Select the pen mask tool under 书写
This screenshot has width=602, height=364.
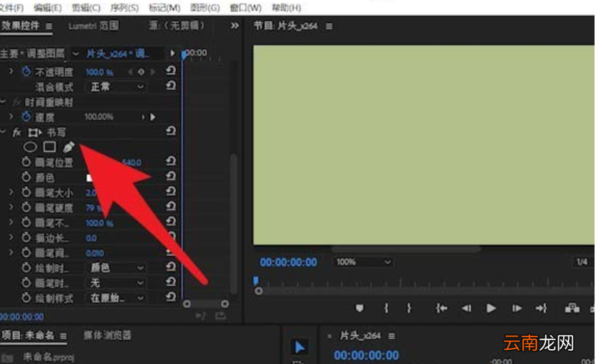69,147
